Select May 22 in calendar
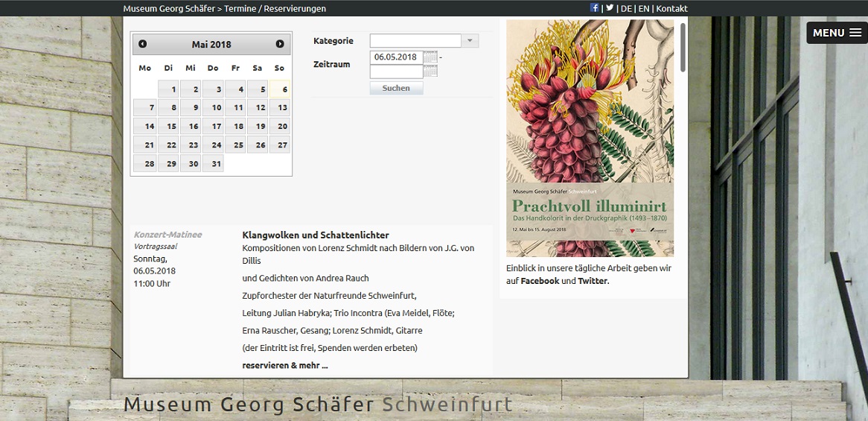 click(168, 145)
